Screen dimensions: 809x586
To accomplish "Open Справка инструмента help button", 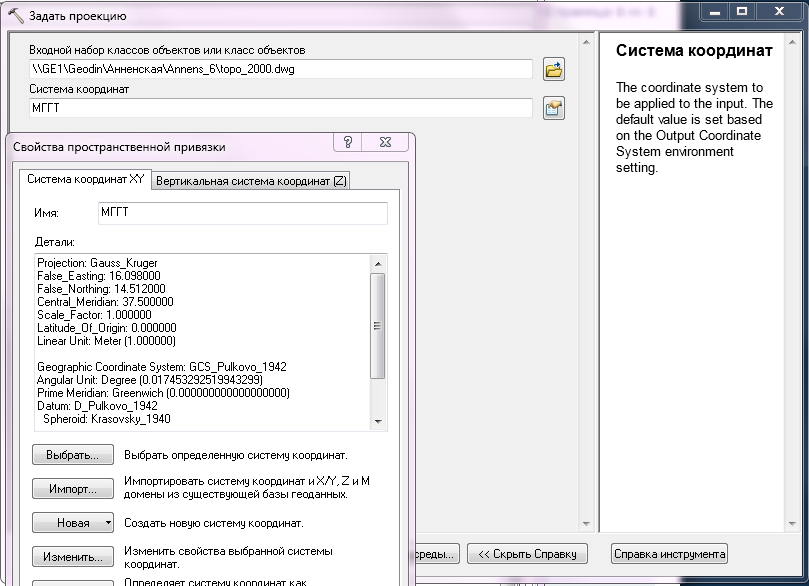I will pyautogui.click(x=669, y=554).
